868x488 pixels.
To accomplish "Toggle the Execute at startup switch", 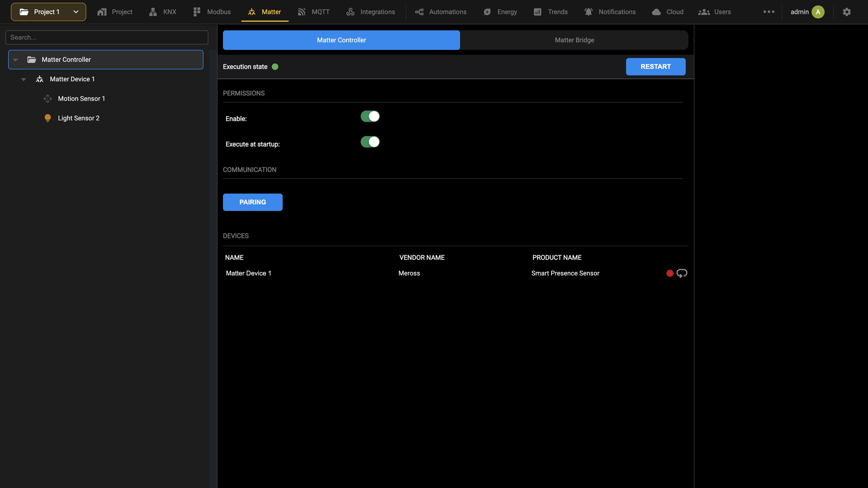I will pyautogui.click(x=370, y=142).
